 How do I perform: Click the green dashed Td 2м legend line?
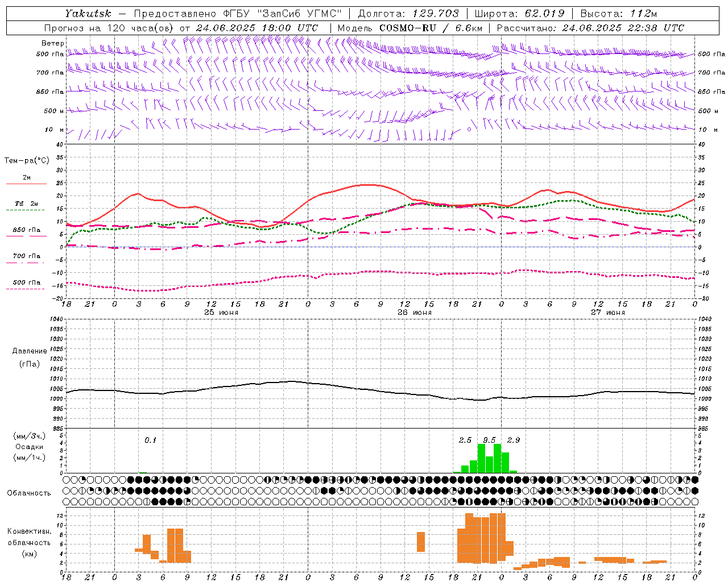tap(25, 210)
